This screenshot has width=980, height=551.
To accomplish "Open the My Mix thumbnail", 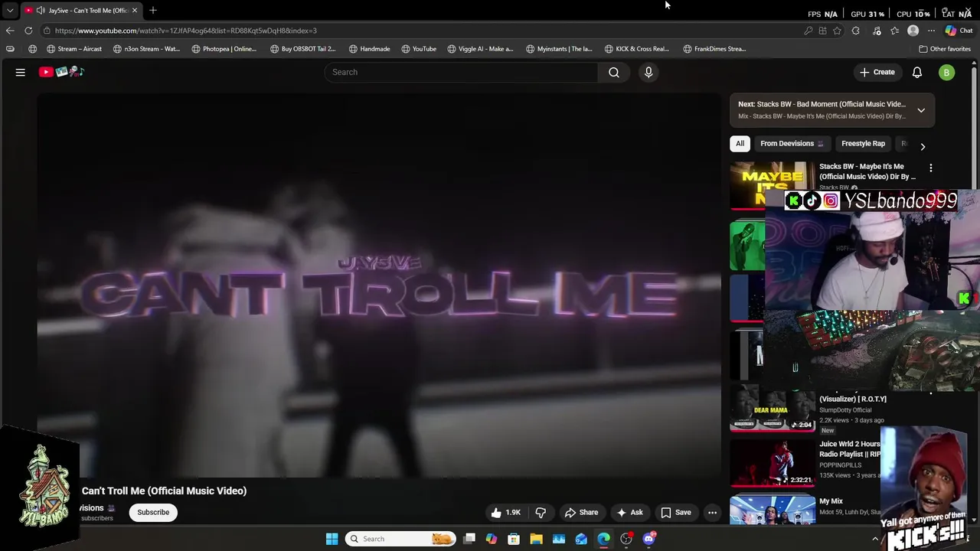I will 773,510.
